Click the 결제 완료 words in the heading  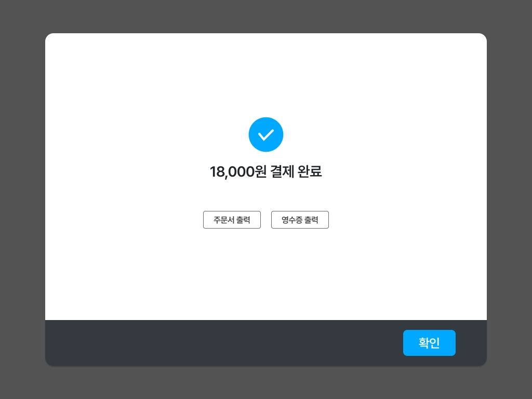coord(296,171)
